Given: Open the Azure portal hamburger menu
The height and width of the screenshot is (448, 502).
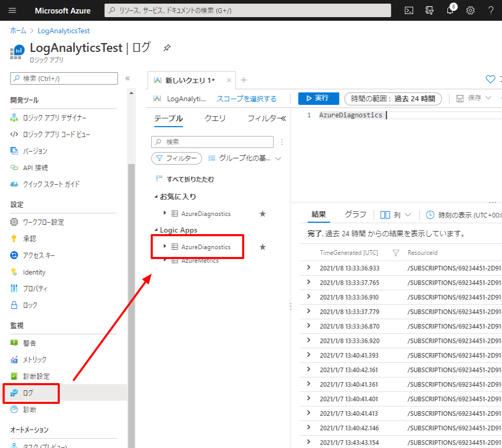Looking at the screenshot, I should 12,10.
